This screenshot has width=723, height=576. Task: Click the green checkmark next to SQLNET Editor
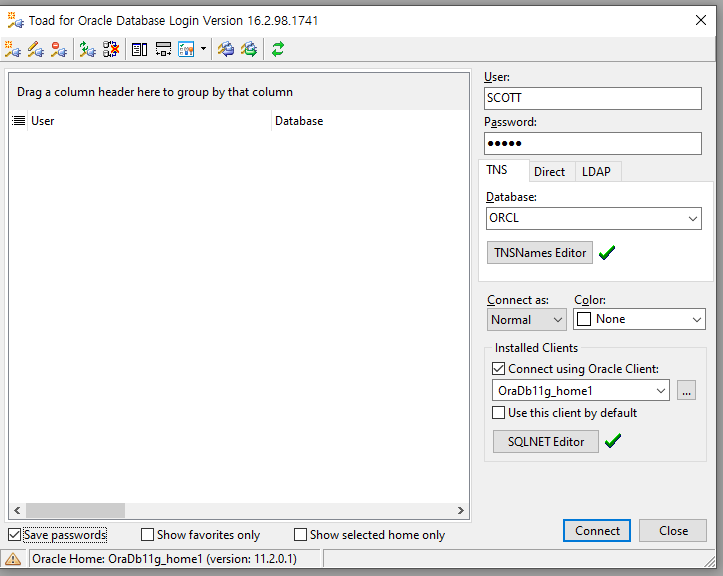click(x=613, y=441)
